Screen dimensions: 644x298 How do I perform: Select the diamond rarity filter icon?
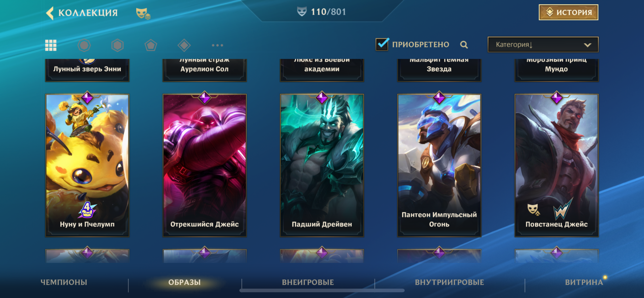click(x=184, y=45)
